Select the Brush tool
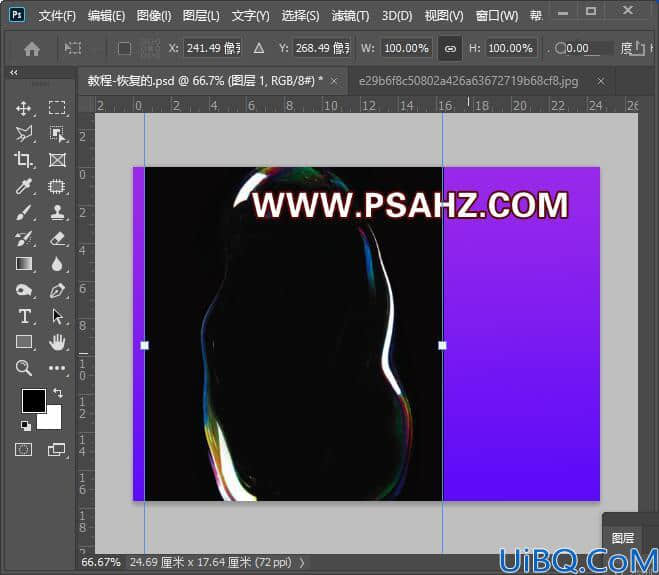 click(24, 213)
